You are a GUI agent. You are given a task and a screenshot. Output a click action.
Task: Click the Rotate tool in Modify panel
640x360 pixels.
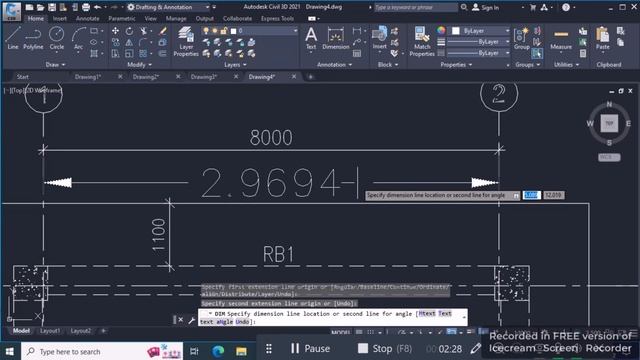(x=129, y=31)
